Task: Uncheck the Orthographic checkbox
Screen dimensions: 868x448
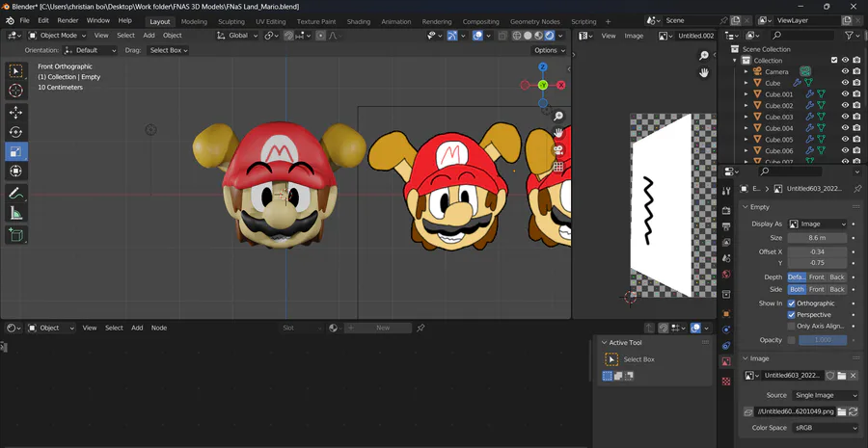Action: pos(792,303)
